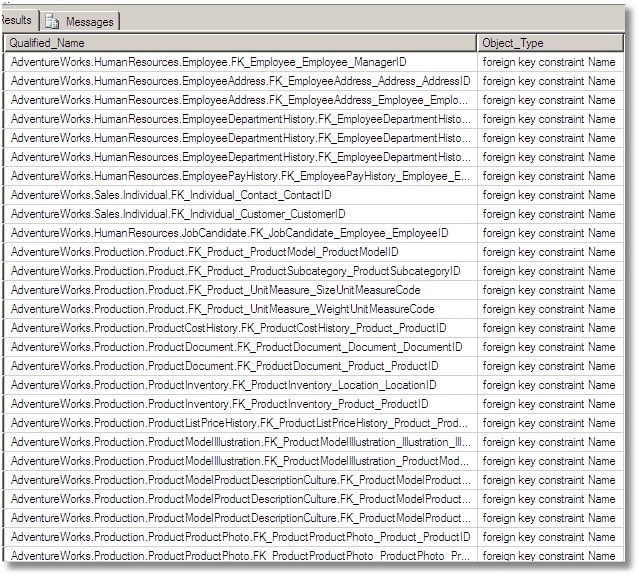
Task: Select the FK_ProductModelIllustration_ProductMod... cell
Action: pyautogui.click(x=240, y=461)
